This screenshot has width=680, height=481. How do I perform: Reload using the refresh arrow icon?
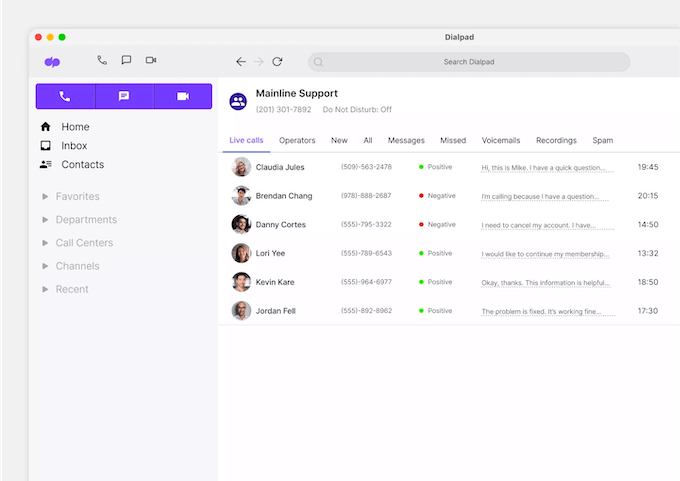[277, 61]
